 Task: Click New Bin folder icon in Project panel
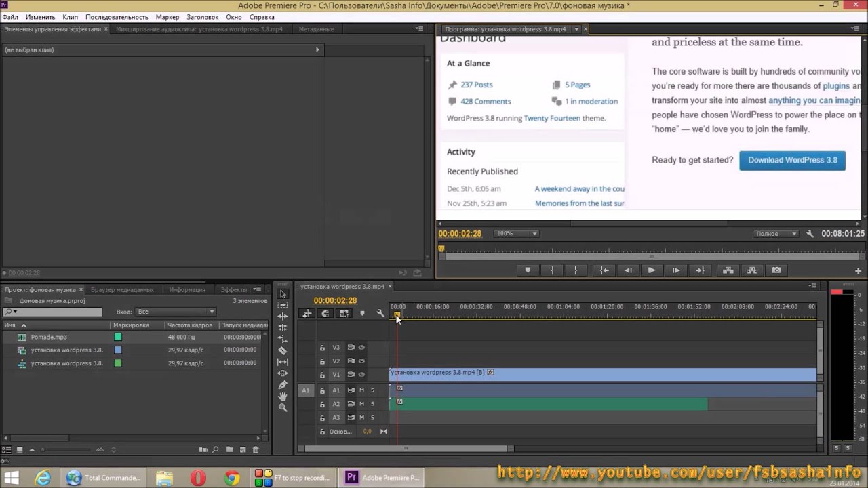tap(230, 449)
